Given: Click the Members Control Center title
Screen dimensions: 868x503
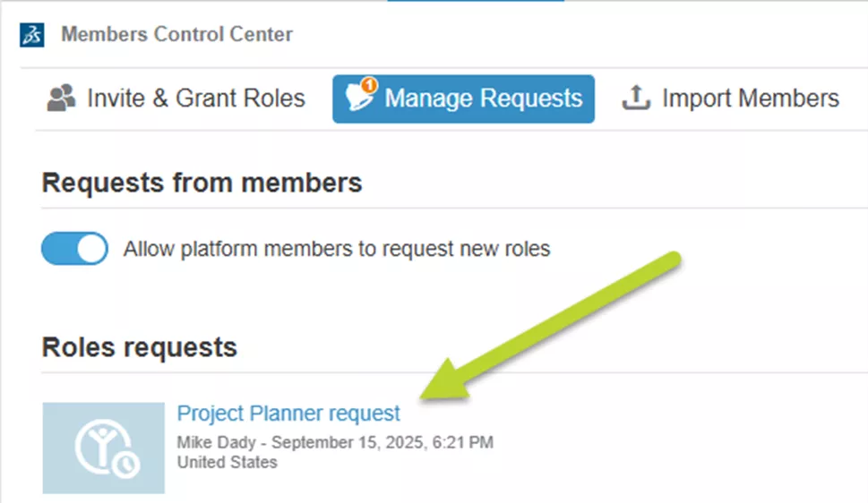Looking at the screenshot, I should pos(176,35).
